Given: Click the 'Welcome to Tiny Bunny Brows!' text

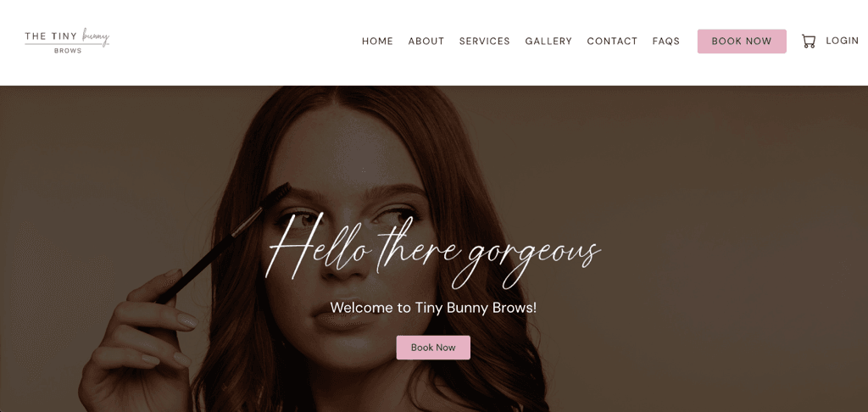Looking at the screenshot, I should click(x=433, y=308).
